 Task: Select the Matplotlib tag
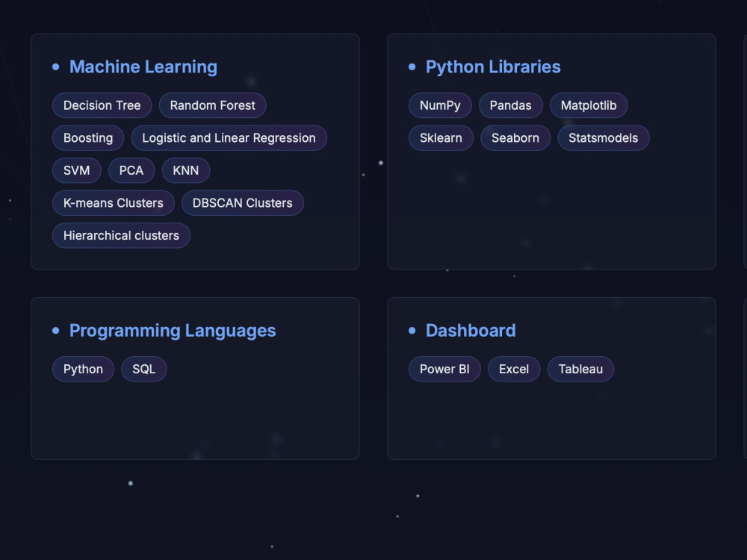[x=589, y=105]
